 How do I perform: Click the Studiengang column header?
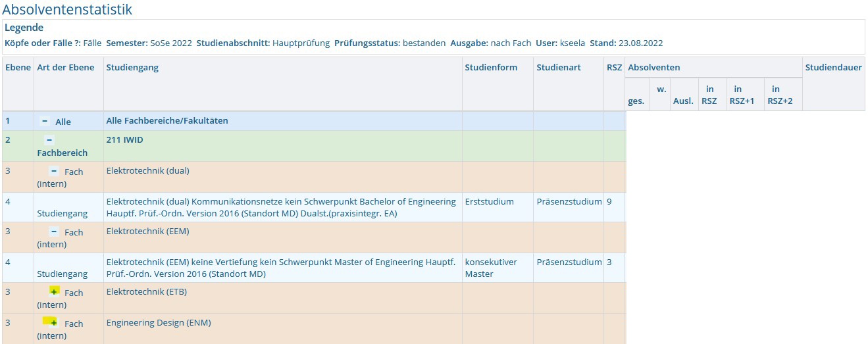tap(132, 67)
